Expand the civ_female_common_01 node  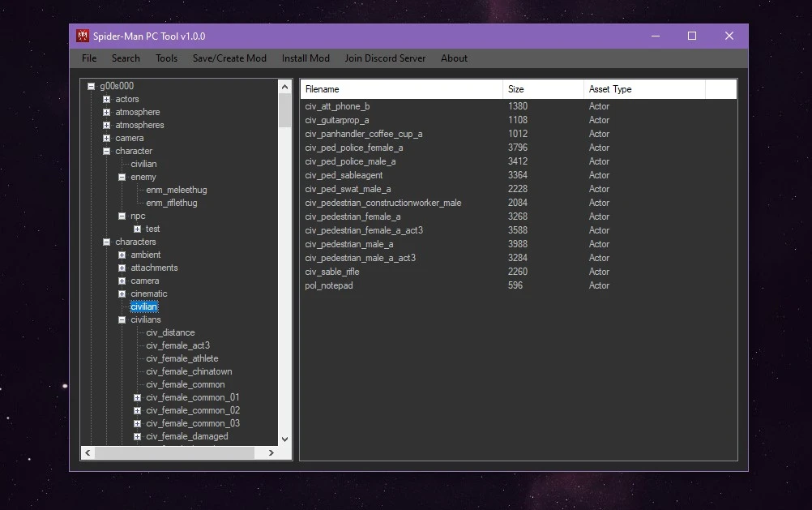pos(137,398)
